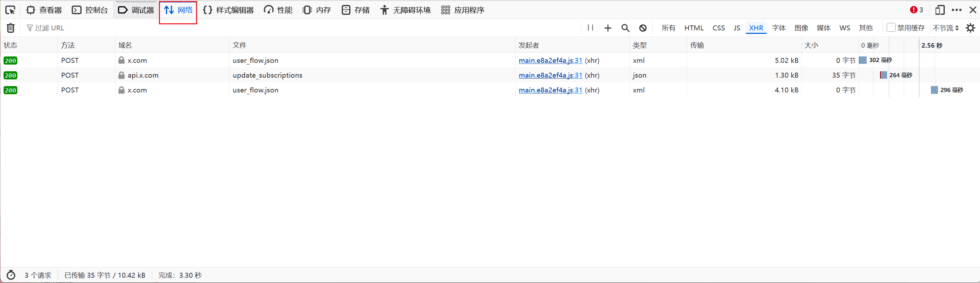The height and width of the screenshot is (283, 980).
Task: Open main.e8a2ef4a.js:31 link for update_subscriptions
Action: (x=550, y=75)
